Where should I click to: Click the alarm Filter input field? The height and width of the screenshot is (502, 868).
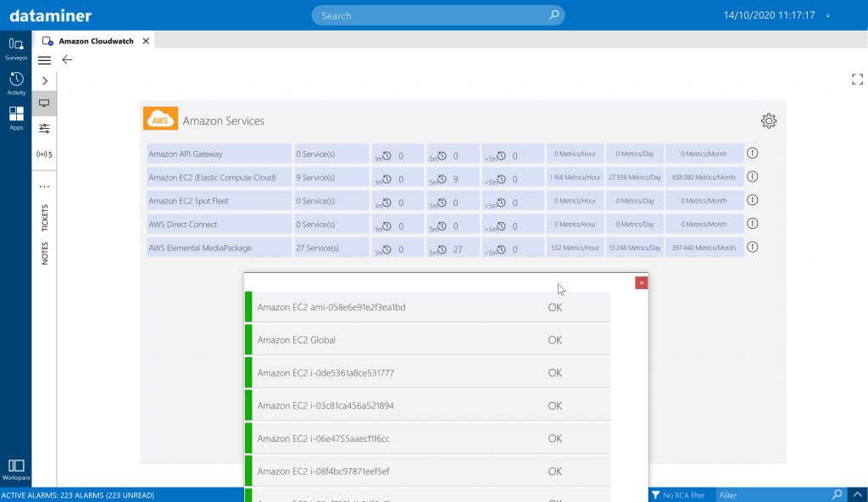click(x=772, y=495)
